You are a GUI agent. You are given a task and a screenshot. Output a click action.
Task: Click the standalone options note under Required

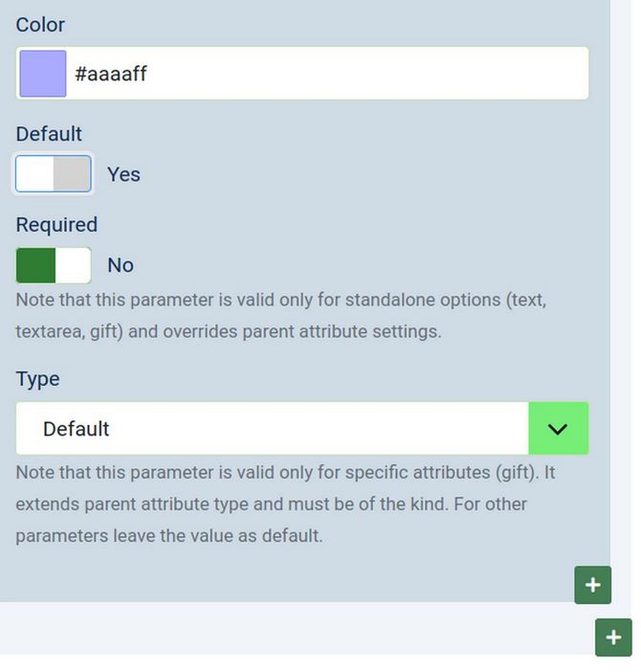click(281, 316)
